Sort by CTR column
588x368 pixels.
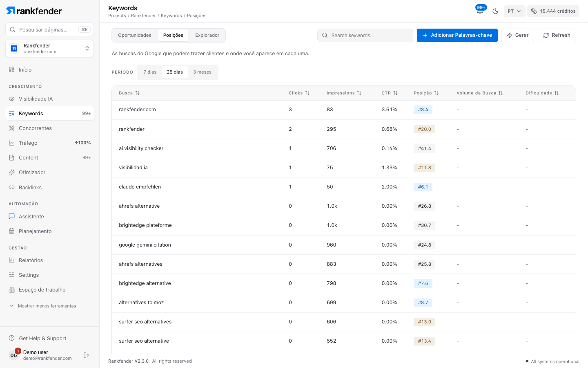tap(390, 93)
